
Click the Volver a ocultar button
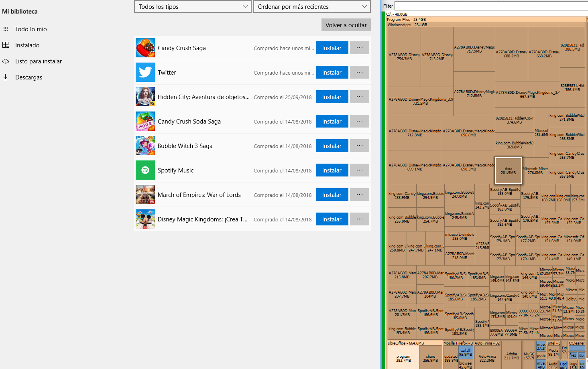pos(346,25)
